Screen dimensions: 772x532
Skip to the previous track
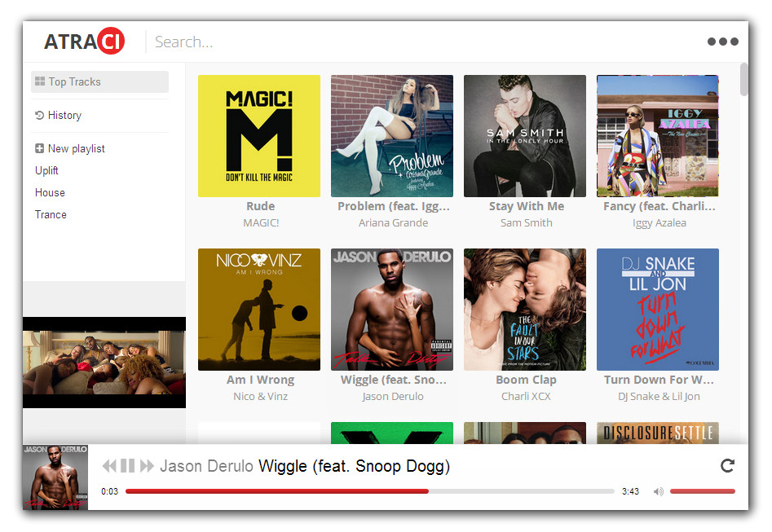point(109,465)
